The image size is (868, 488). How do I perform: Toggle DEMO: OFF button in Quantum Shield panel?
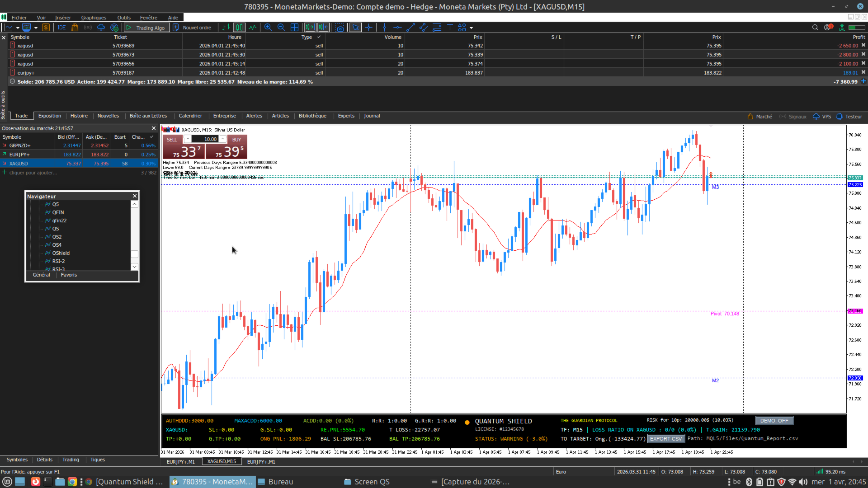(774, 421)
